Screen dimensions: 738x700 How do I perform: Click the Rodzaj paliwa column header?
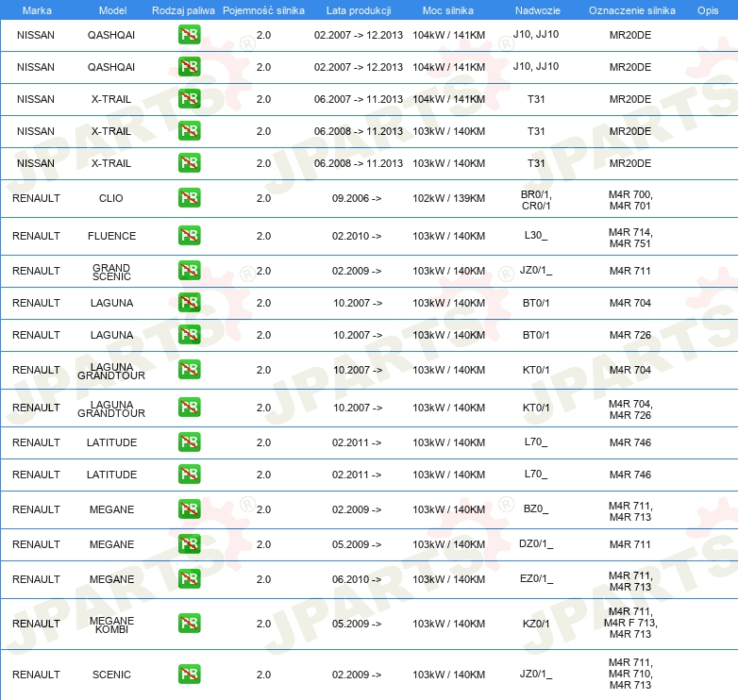tap(182, 10)
